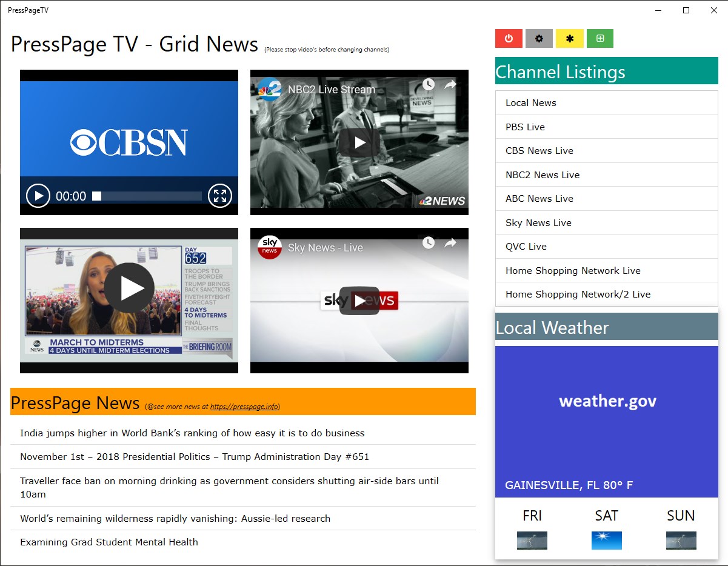Open India World Bank ranking news item
Viewport: 728px width, 566px height.
pos(243,433)
